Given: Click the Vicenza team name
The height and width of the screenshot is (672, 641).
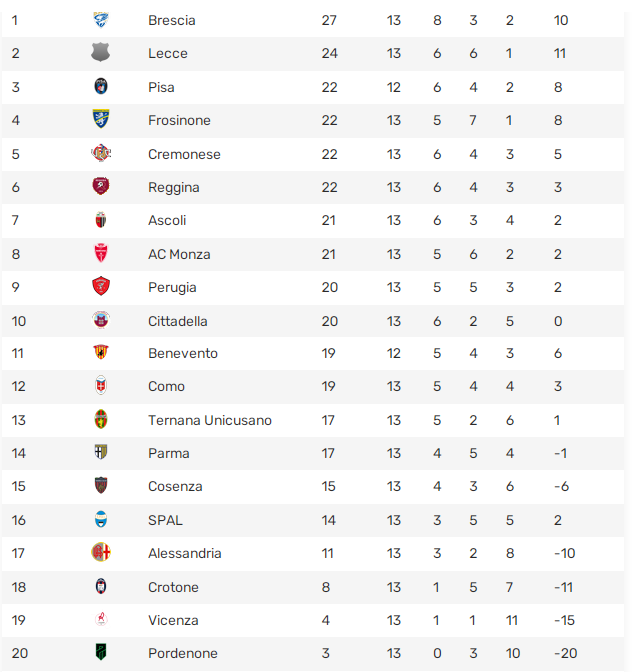Looking at the screenshot, I should (173, 620).
